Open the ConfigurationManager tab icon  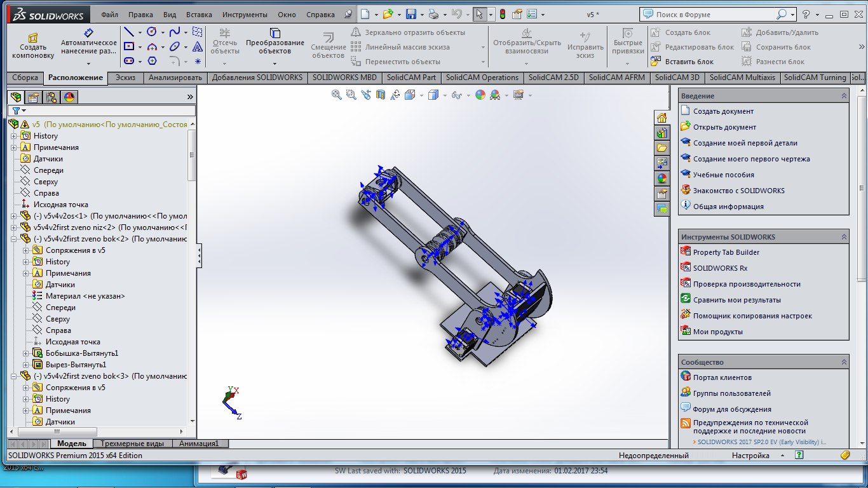(x=51, y=97)
